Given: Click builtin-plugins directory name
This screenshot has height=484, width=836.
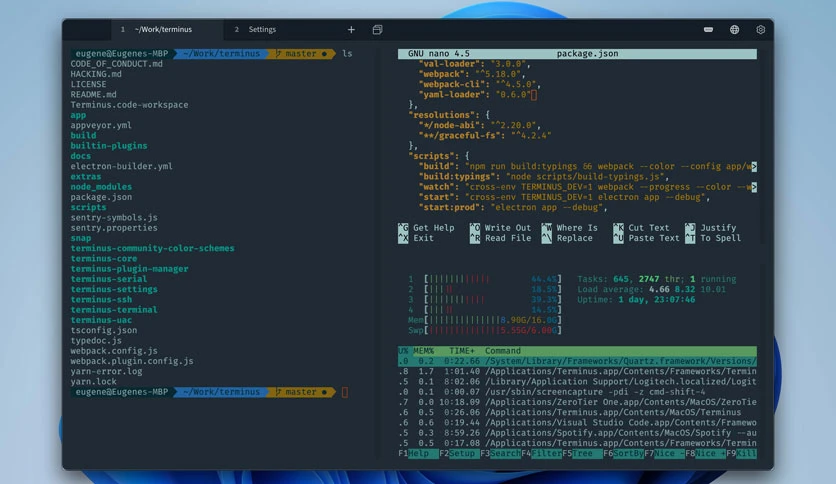Looking at the screenshot, I should (x=109, y=146).
